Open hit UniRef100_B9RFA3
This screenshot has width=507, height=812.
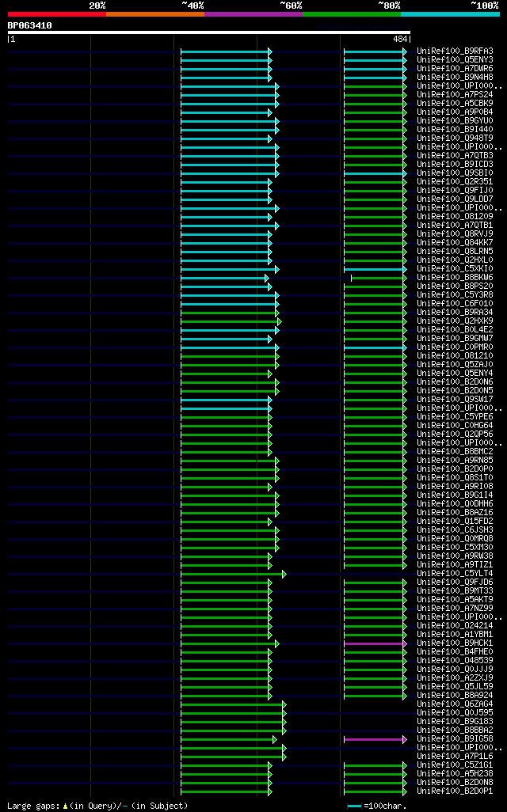click(456, 51)
